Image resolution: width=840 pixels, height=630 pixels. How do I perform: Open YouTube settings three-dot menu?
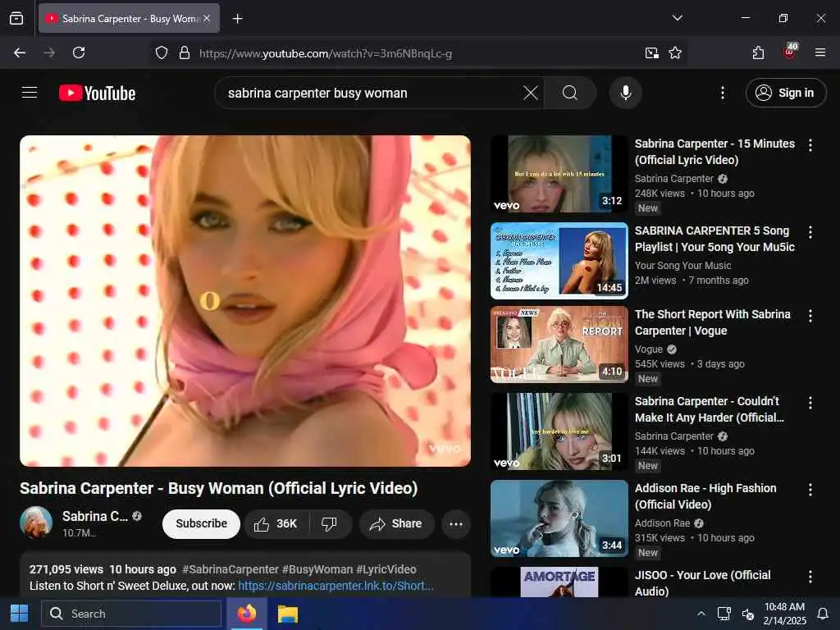(722, 94)
